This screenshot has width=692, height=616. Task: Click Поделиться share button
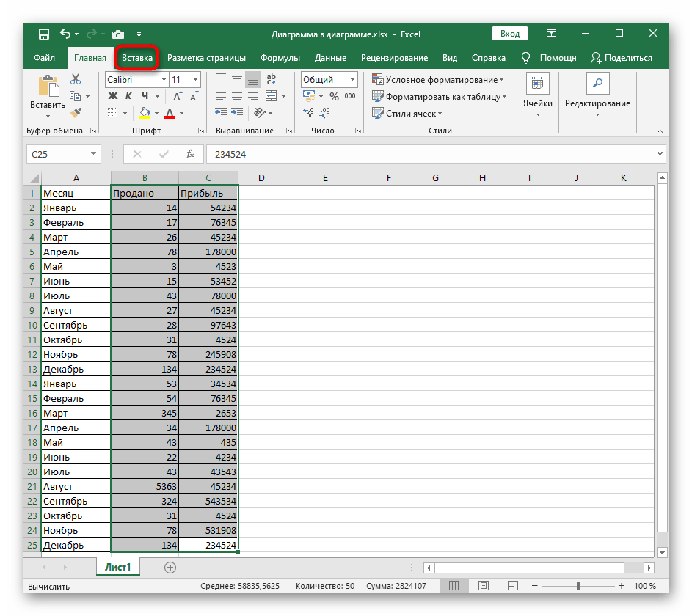point(622,58)
